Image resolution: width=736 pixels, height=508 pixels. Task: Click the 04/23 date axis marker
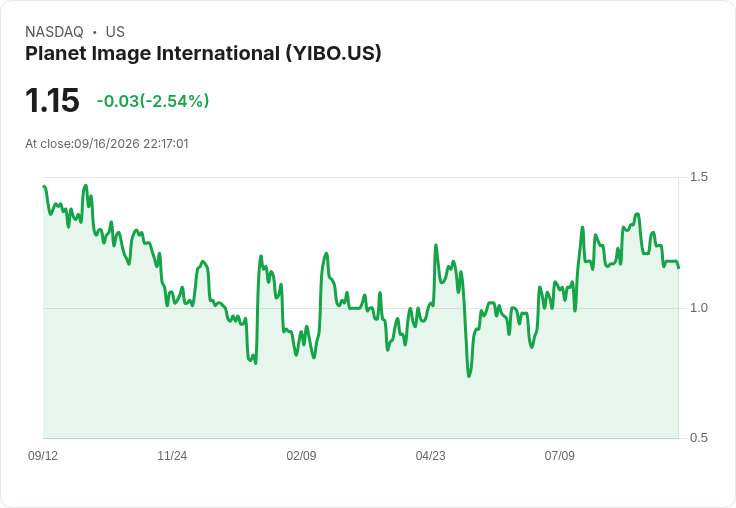pos(430,455)
